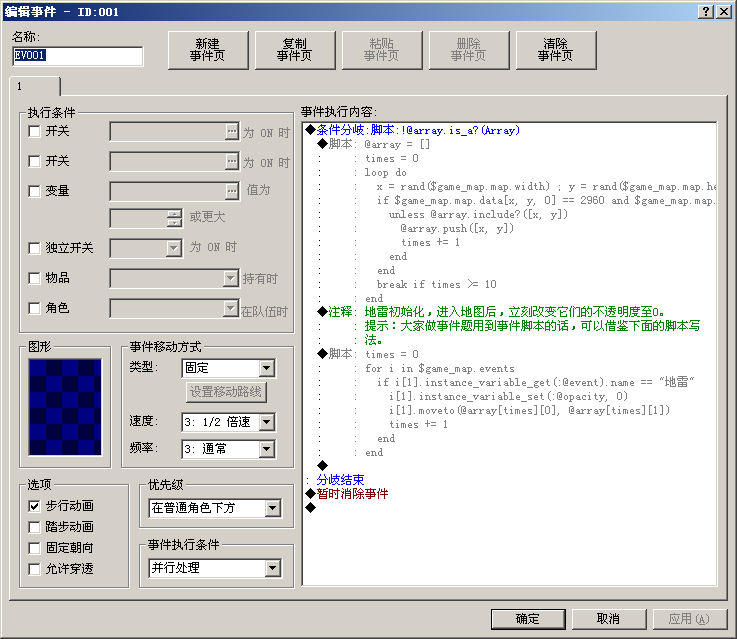
Task: Uncheck the 步行动画 option
Action: [34, 506]
